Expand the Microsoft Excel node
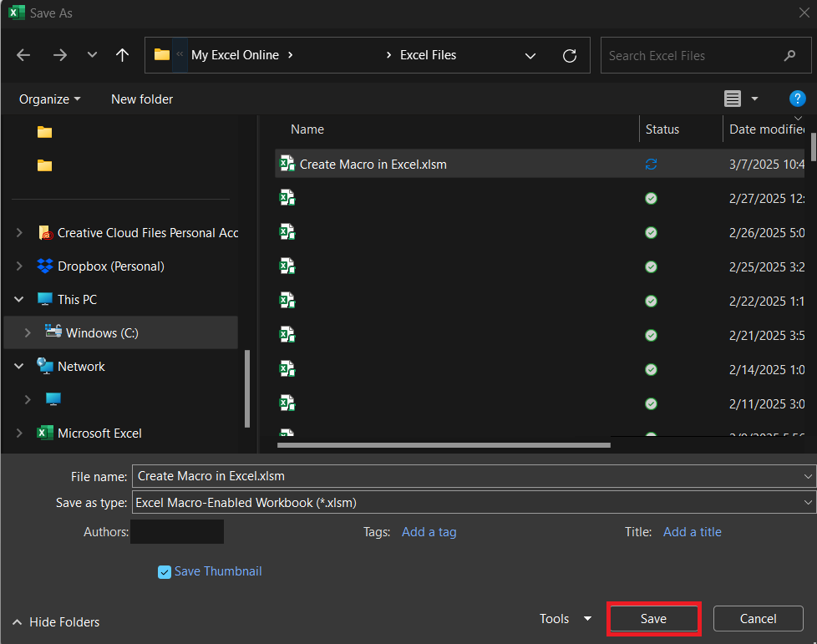The height and width of the screenshot is (644, 817). click(x=19, y=433)
